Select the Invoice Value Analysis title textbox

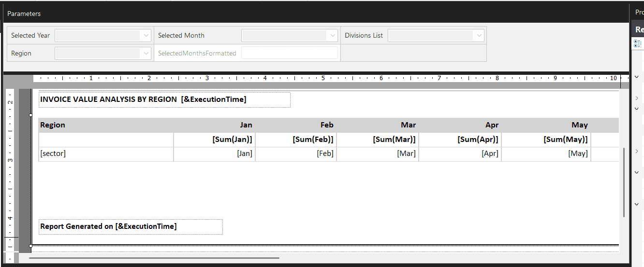pyautogui.click(x=164, y=99)
